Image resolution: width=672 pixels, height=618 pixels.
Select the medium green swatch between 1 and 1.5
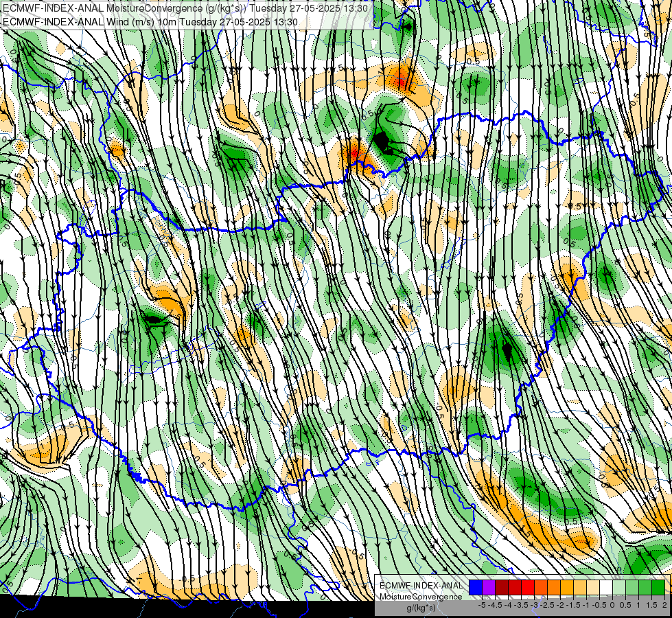645,587
